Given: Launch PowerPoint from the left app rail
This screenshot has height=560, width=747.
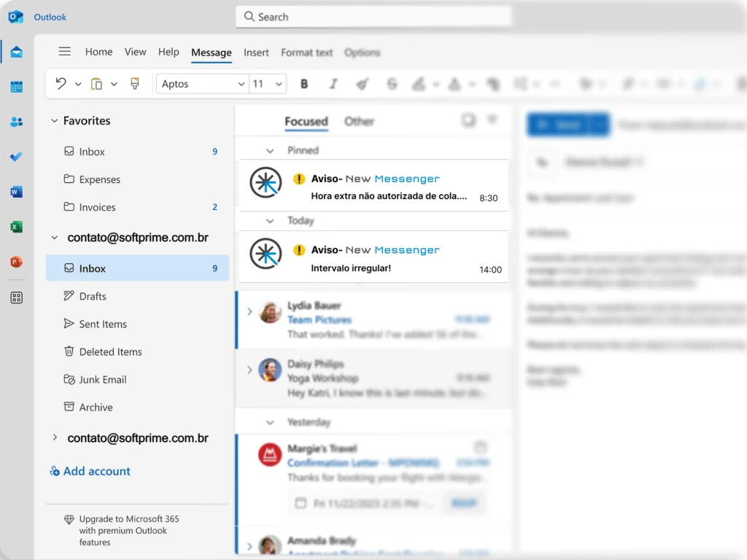Looking at the screenshot, I should point(16,262).
